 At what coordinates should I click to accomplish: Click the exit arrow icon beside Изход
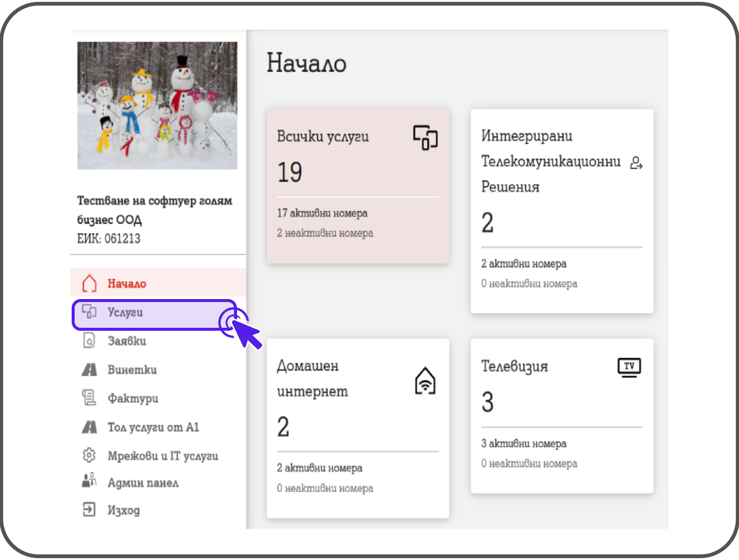pos(89,509)
